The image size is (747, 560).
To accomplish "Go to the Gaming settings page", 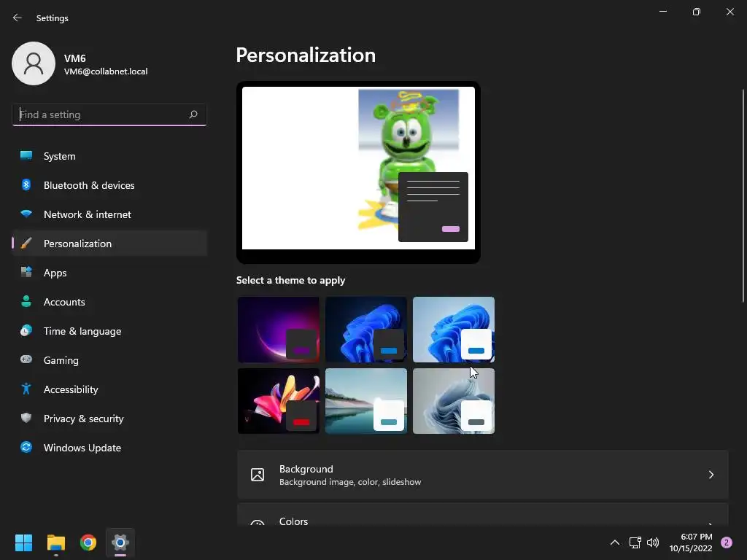I will click(x=109, y=360).
